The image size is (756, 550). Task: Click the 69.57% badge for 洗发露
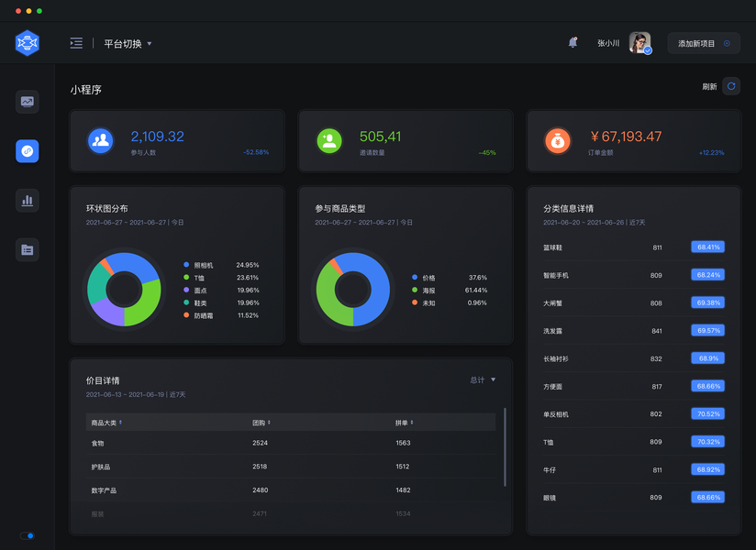tap(707, 330)
